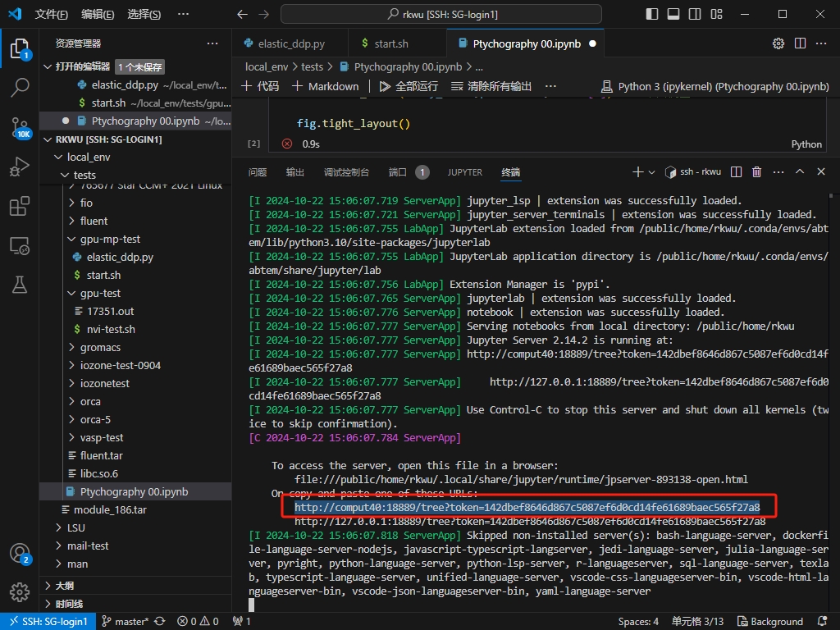Toggle the secondary side bar
The width and height of the screenshot is (840, 630).
[x=695, y=15]
